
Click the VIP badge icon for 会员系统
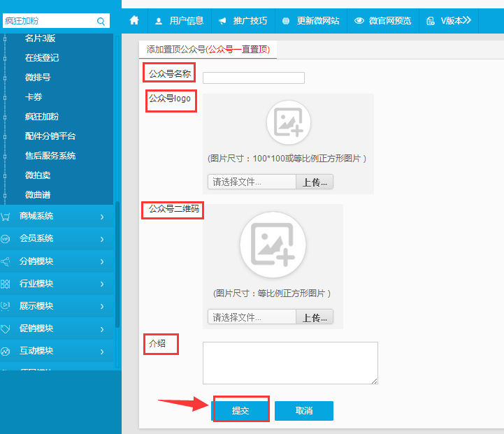[x=6, y=239]
